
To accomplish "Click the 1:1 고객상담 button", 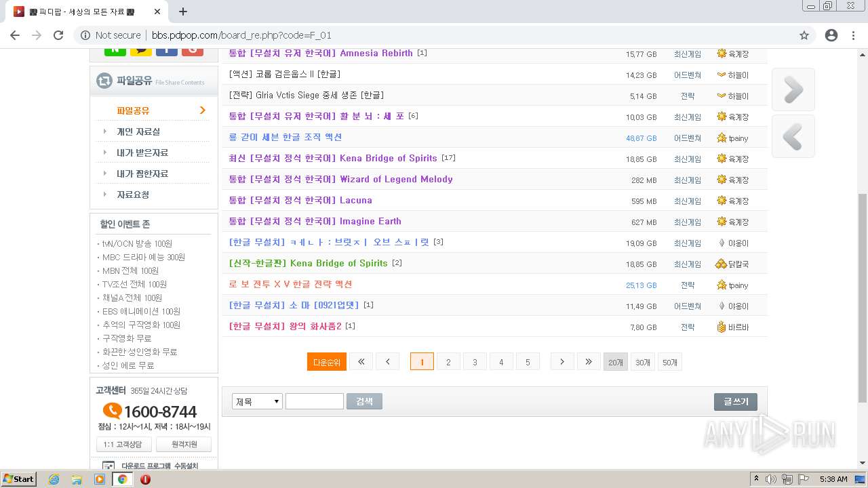I will pos(123,444).
